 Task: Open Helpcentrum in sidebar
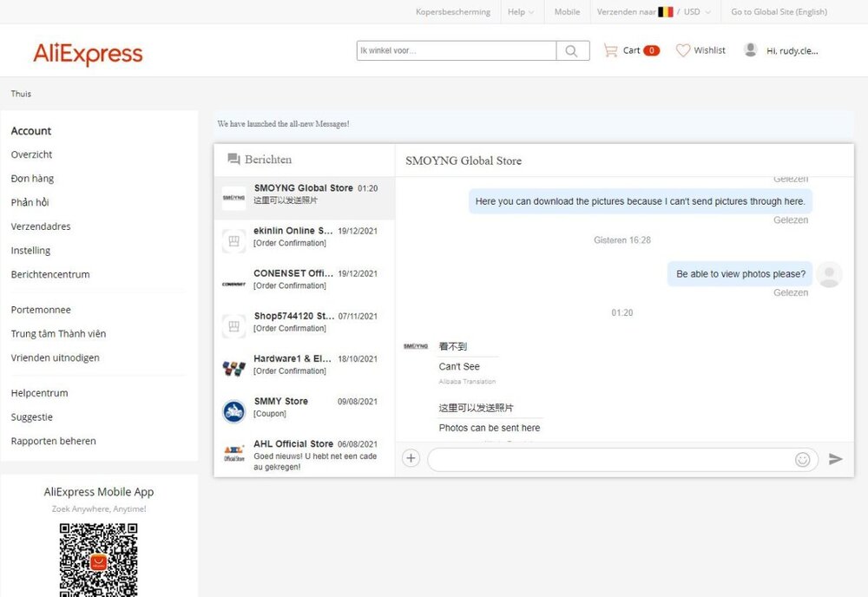tap(39, 393)
